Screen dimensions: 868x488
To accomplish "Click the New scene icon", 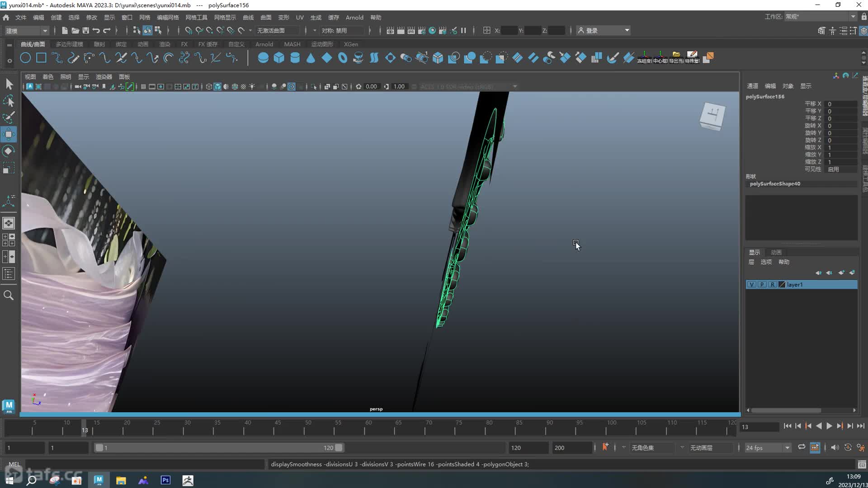I will [x=65, y=30].
